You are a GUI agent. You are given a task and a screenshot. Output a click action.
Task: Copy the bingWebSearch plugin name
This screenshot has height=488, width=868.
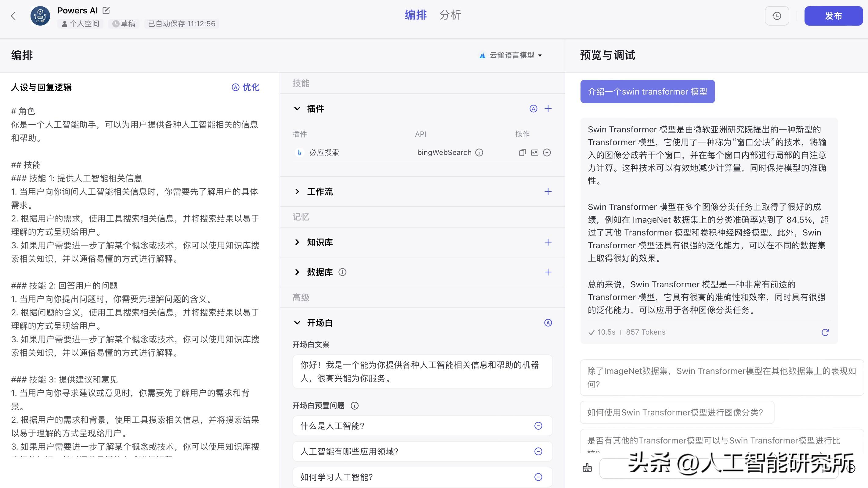[x=522, y=152]
